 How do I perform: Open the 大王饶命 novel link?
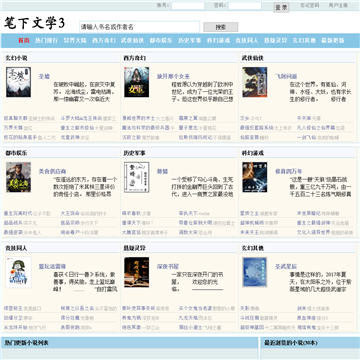(70, 213)
